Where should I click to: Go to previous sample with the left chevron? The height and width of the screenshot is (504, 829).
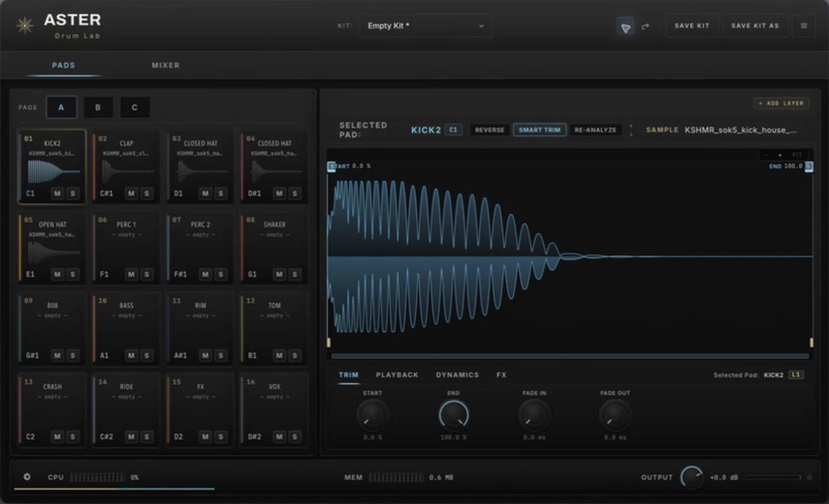click(631, 126)
